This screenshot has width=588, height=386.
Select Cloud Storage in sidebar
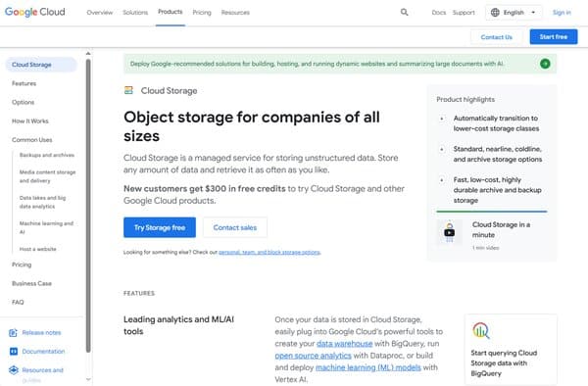pos(41,65)
